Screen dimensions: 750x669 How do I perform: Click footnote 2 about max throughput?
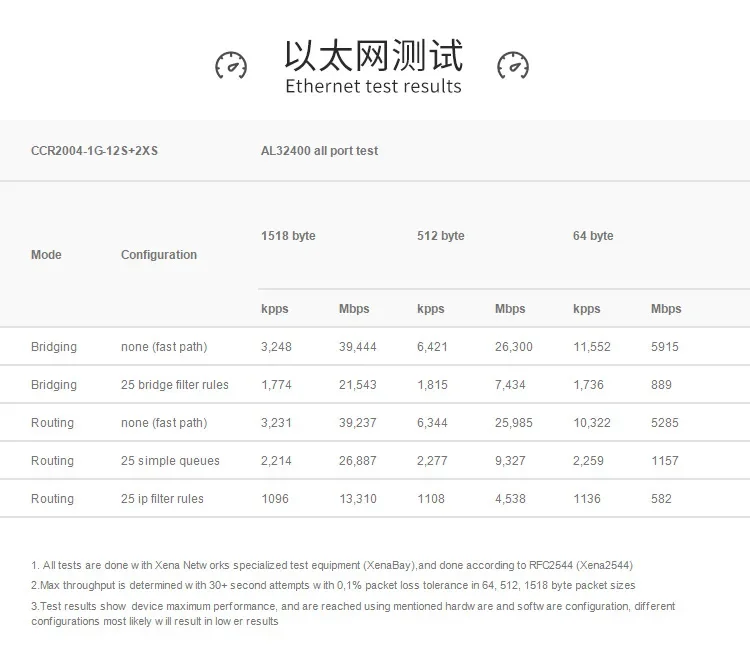[x=333, y=585]
